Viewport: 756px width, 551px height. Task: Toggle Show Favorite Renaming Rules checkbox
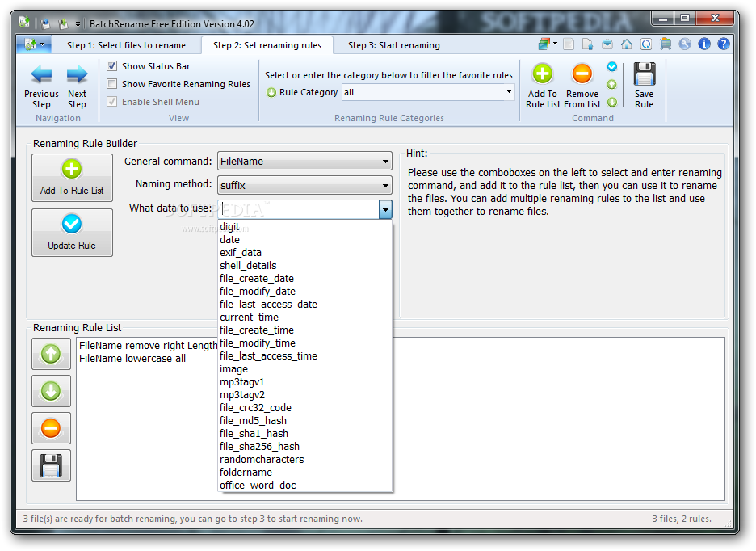111,84
